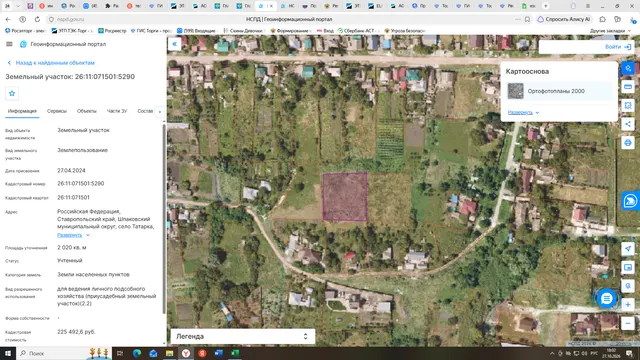The height and width of the screenshot is (360, 640).
Task: Open Росреестр bookmark
Action: pos(112,31)
